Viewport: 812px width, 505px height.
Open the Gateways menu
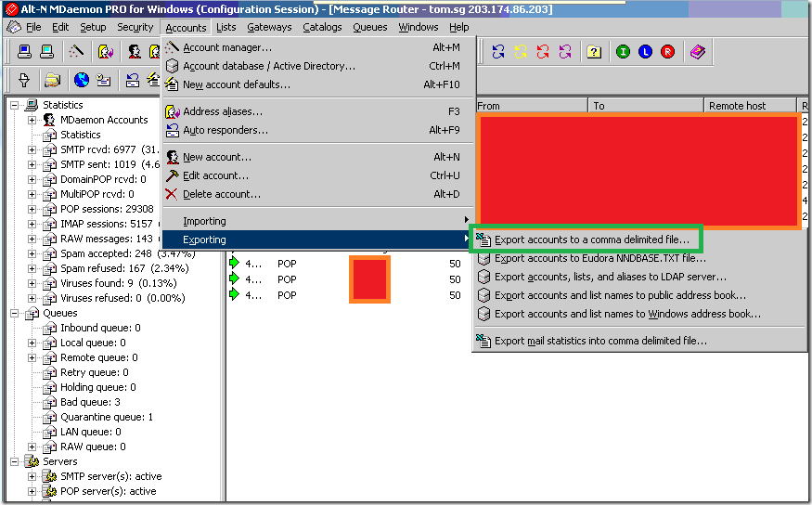(x=269, y=27)
